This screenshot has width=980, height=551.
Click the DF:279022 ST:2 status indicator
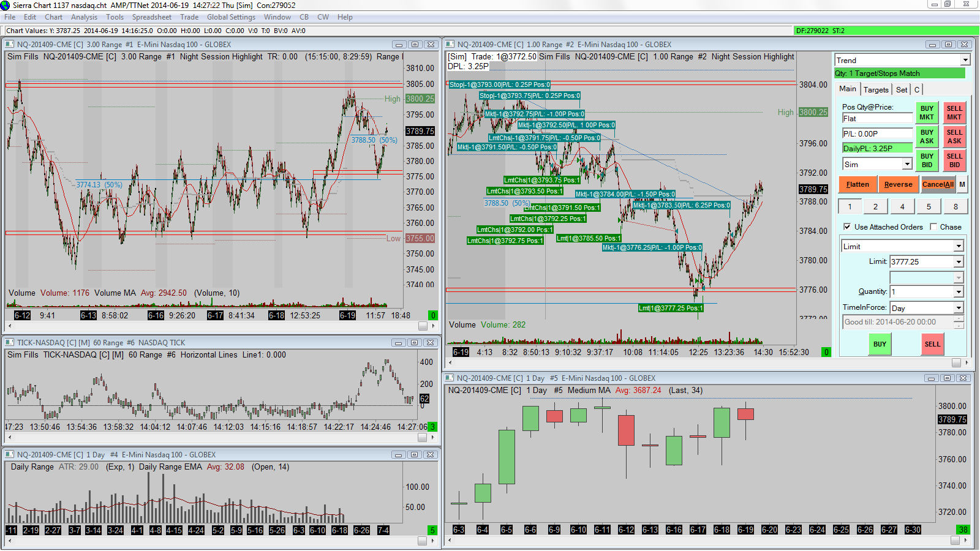[886, 31]
